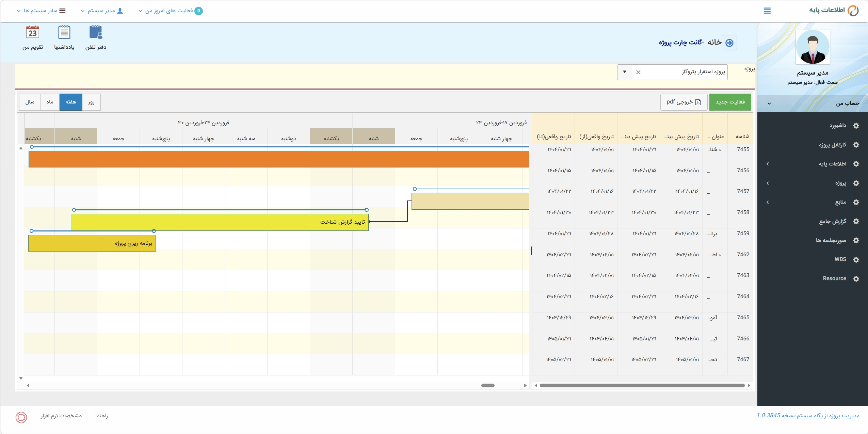Click the gear icon next to صورتجلسه ها
This screenshot has width=868, height=434.
point(856,240)
